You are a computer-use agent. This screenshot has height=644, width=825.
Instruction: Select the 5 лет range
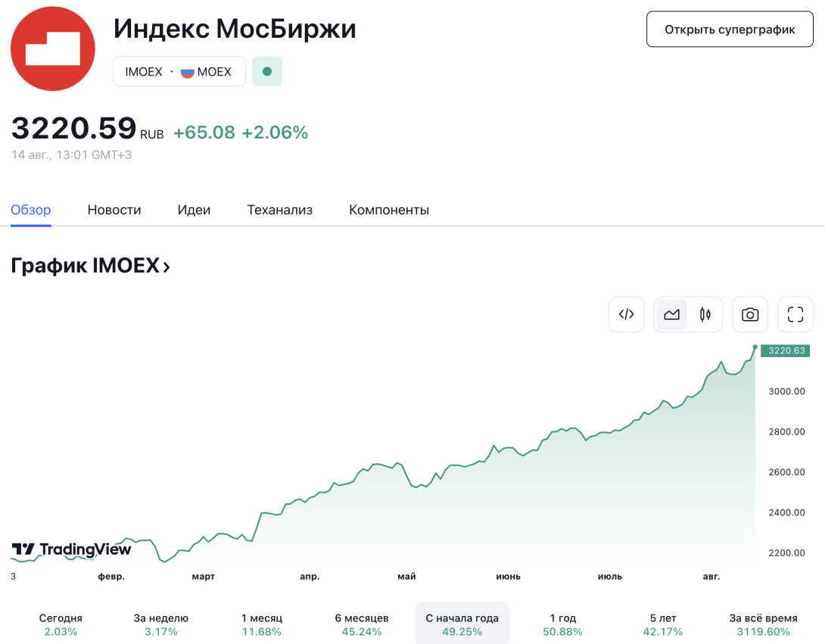pyautogui.click(x=663, y=624)
